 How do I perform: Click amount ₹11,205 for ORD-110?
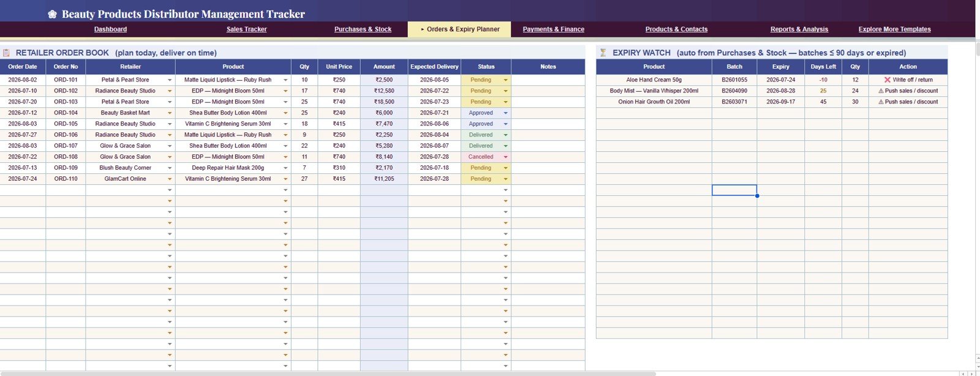coord(384,179)
